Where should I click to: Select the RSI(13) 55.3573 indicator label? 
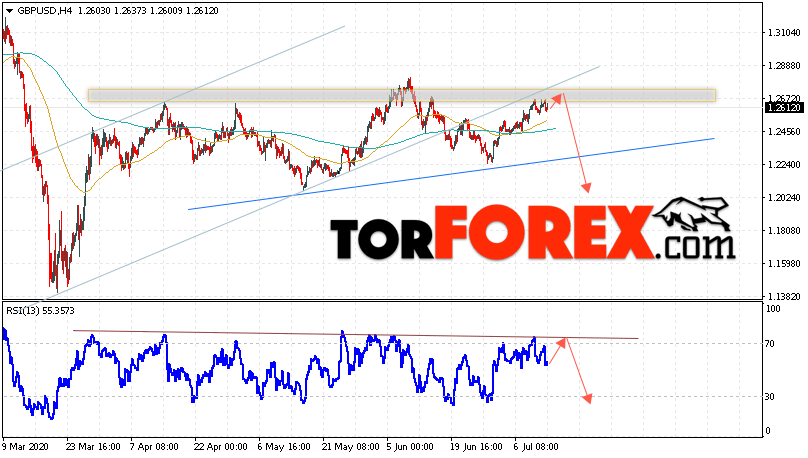[x=40, y=311]
